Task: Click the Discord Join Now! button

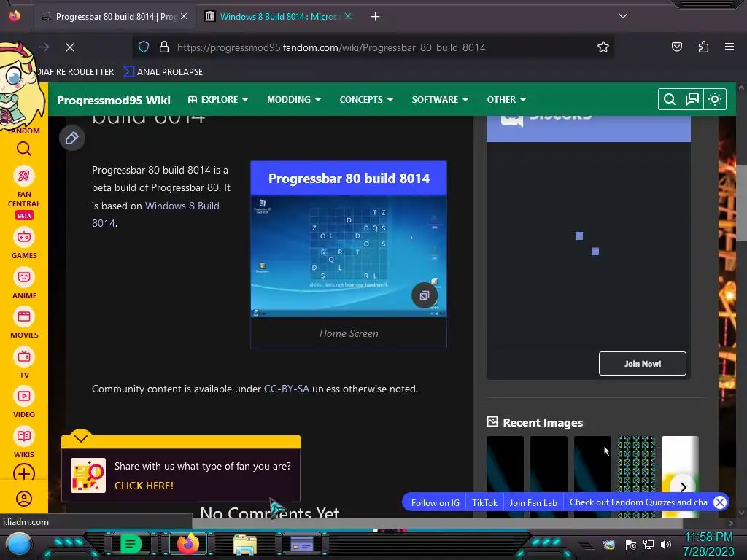Action: (642, 364)
